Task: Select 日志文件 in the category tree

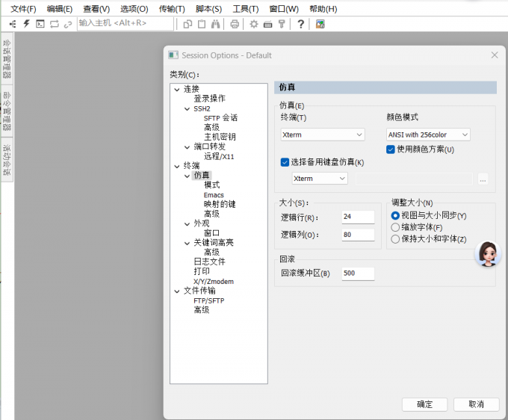Action: [x=209, y=262]
